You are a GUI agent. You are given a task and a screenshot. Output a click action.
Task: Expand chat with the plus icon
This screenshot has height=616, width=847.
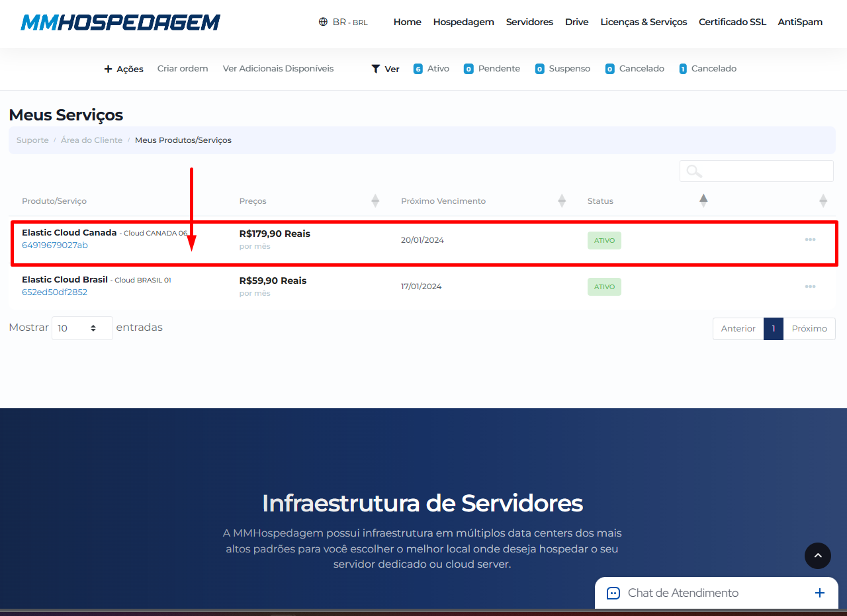coord(820,593)
